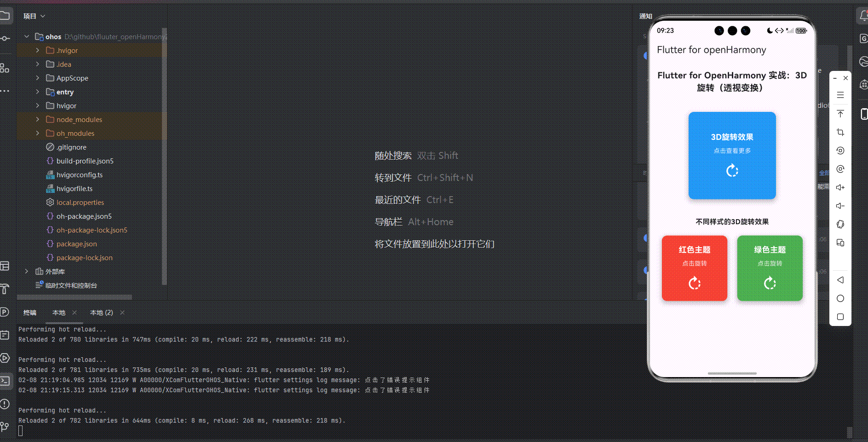Click the emulator shake device icon
Viewport: 868px width, 442px height.
[840, 224]
